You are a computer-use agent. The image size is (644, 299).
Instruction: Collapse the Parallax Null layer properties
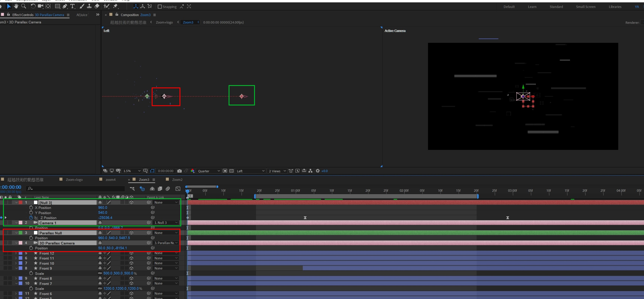(x=16, y=233)
